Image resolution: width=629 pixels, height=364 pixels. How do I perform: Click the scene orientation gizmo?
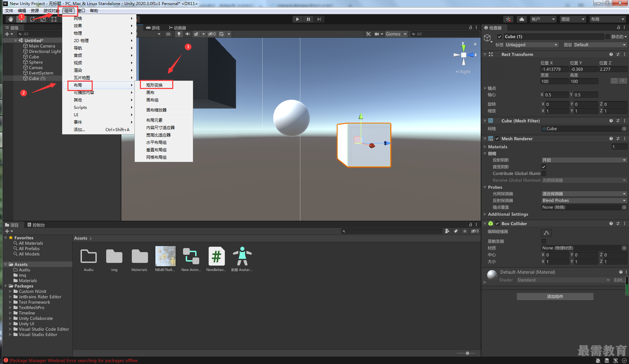[x=464, y=55]
